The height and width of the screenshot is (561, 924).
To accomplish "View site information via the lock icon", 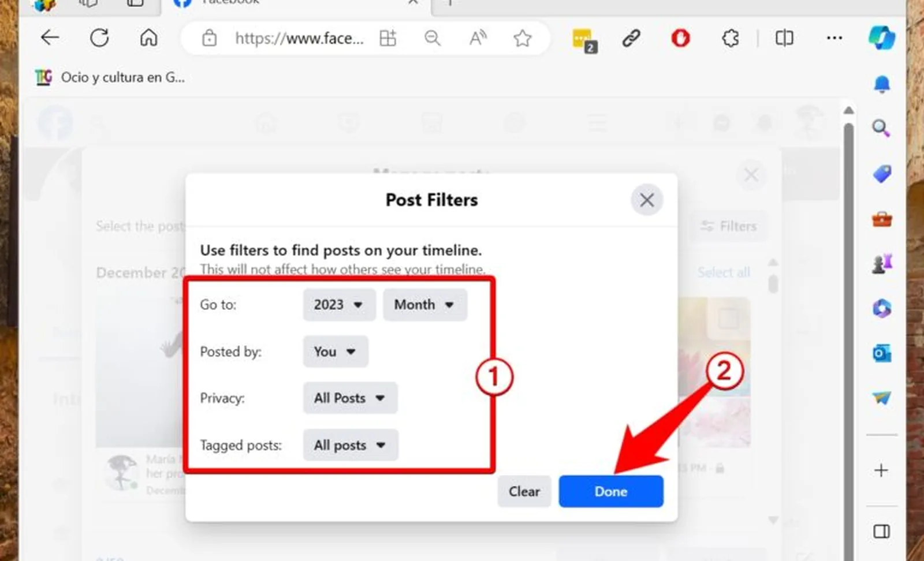I will [209, 39].
